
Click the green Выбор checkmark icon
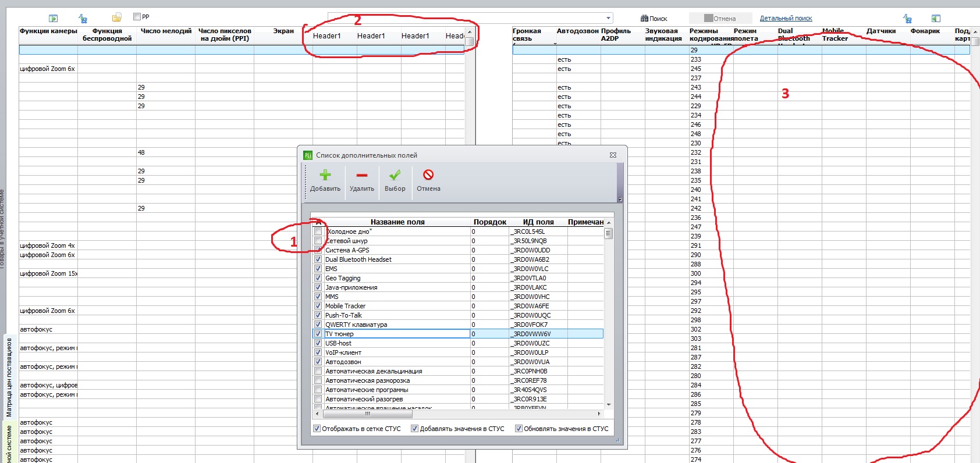[395, 175]
